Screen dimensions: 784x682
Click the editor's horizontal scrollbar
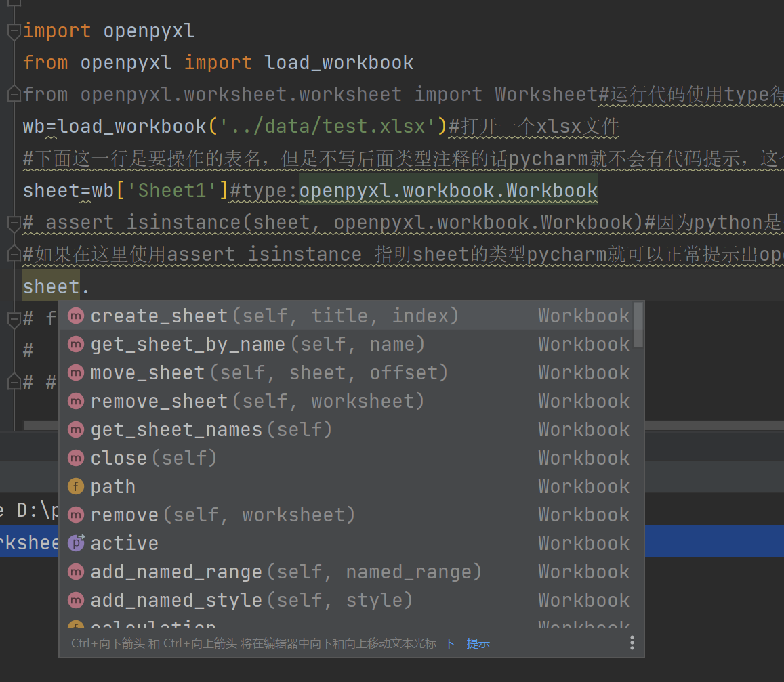403,425
